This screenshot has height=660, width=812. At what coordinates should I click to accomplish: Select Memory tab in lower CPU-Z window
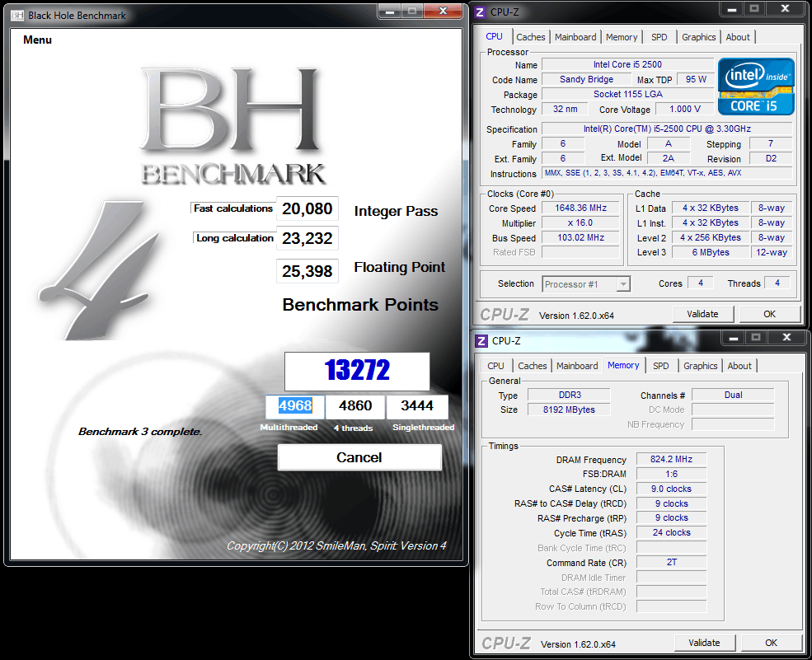(x=623, y=366)
